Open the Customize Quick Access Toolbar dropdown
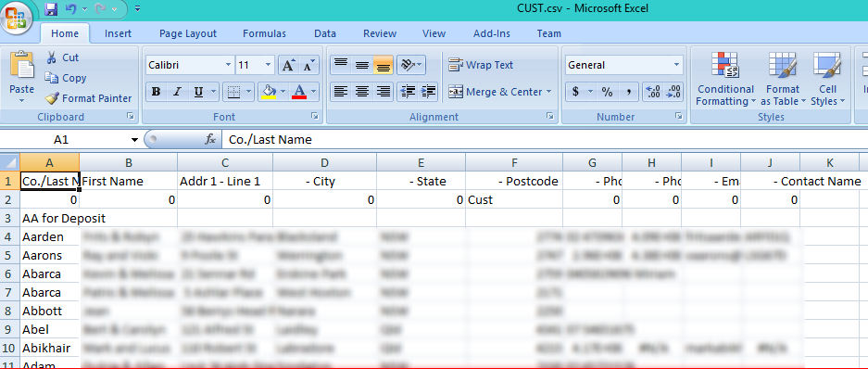The image size is (868, 369). click(x=137, y=9)
